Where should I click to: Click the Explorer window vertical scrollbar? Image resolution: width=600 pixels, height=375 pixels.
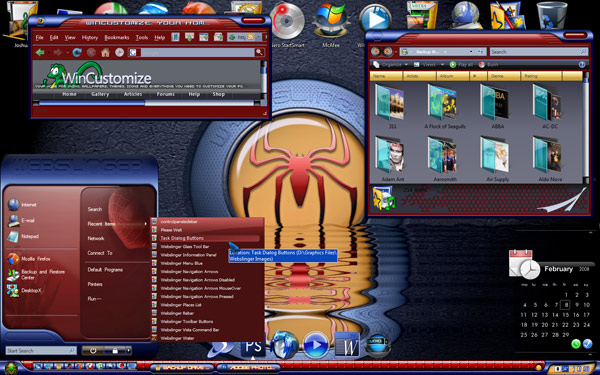pyautogui.click(x=585, y=128)
